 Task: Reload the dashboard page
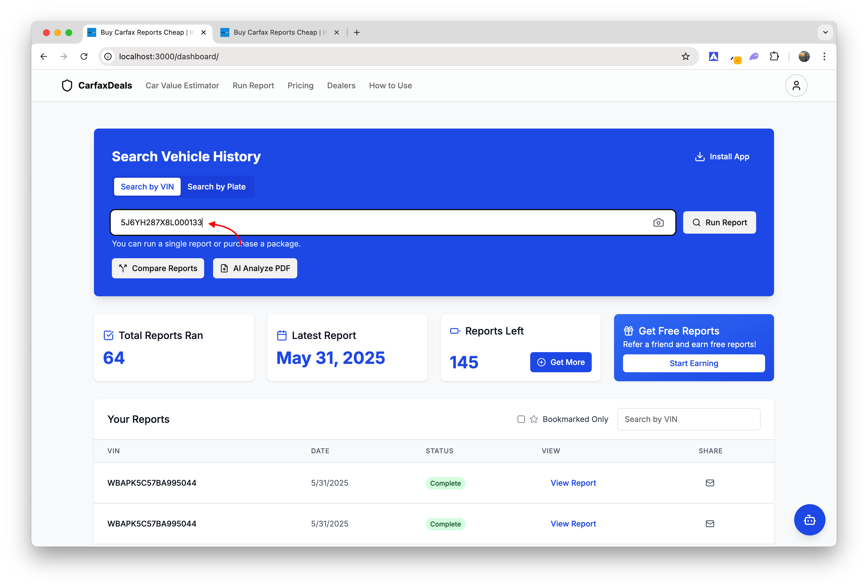click(x=84, y=56)
